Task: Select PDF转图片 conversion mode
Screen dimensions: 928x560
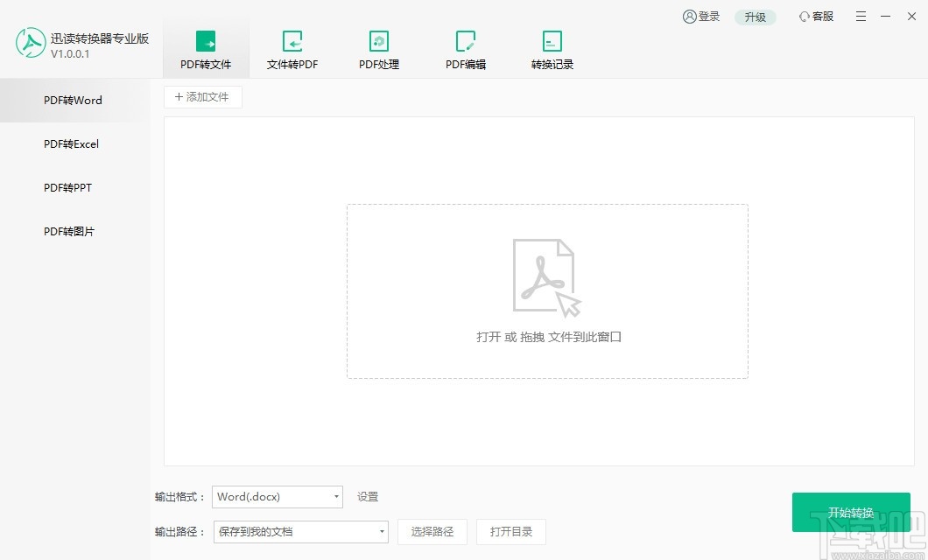Action: coord(69,231)
